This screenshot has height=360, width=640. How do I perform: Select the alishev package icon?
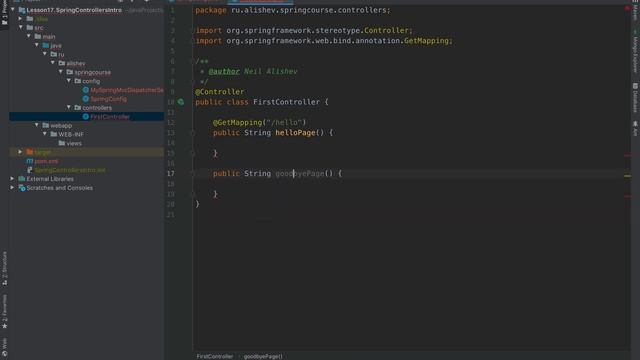(62, 63)
